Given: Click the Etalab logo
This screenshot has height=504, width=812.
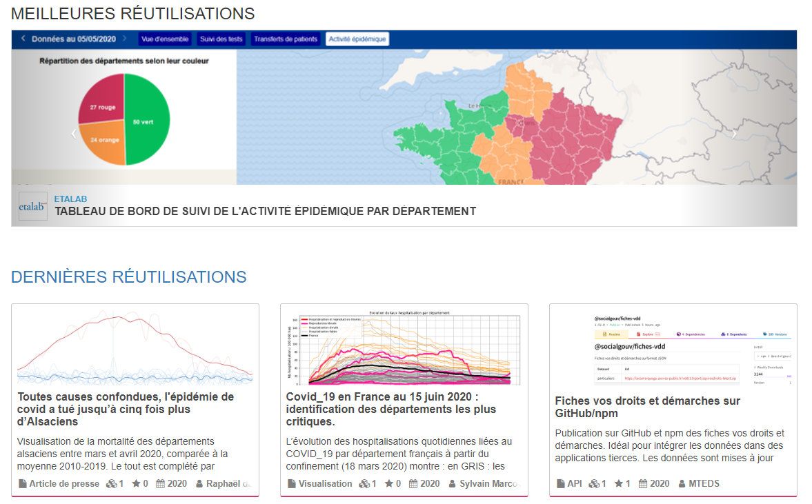Looking at the screenshot, I should tap(32, 206).
